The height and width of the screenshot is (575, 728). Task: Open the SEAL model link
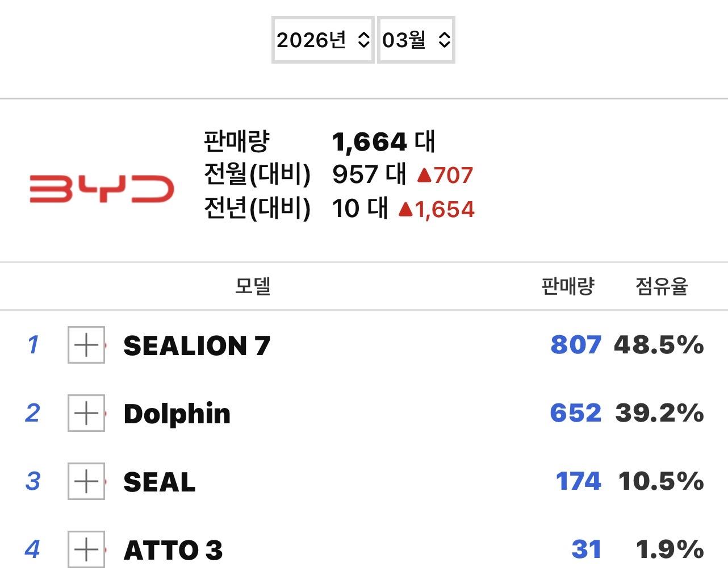coord(159,482)
